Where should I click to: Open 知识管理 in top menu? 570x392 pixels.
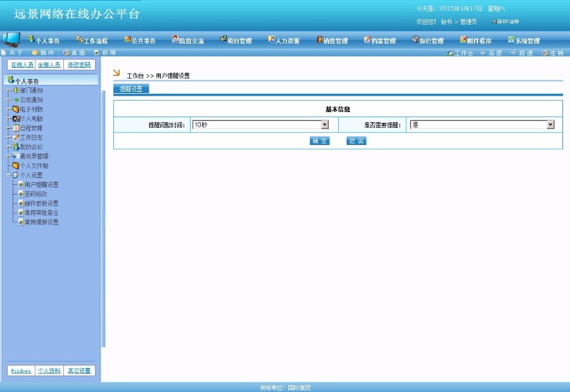point(428,40)
